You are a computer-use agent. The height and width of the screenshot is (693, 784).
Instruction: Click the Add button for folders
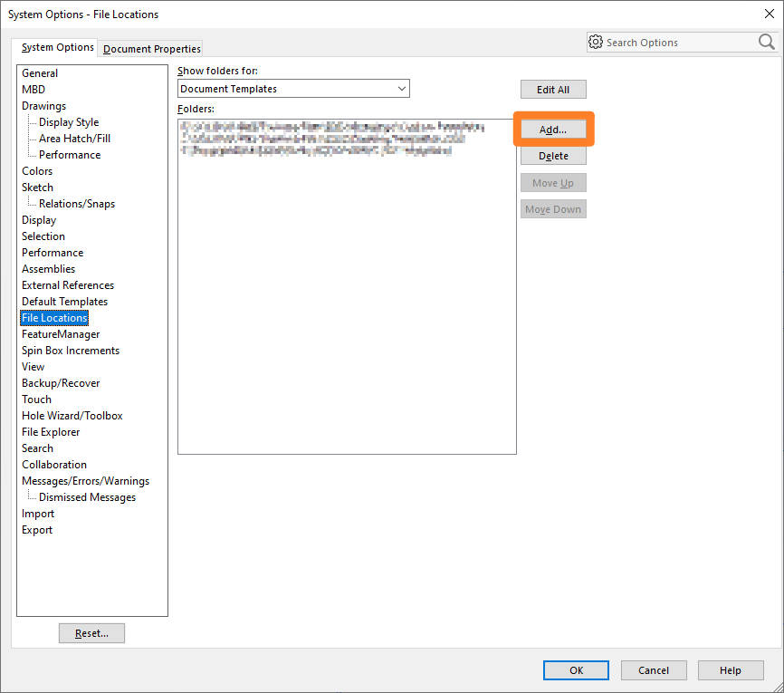[553, 129]
